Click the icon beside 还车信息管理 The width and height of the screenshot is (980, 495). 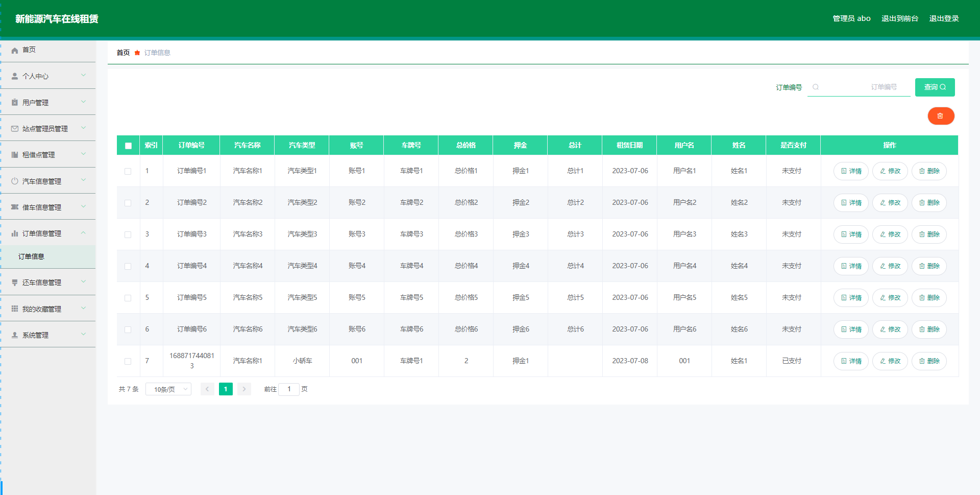pyautogui.click(x=15, y=282)
